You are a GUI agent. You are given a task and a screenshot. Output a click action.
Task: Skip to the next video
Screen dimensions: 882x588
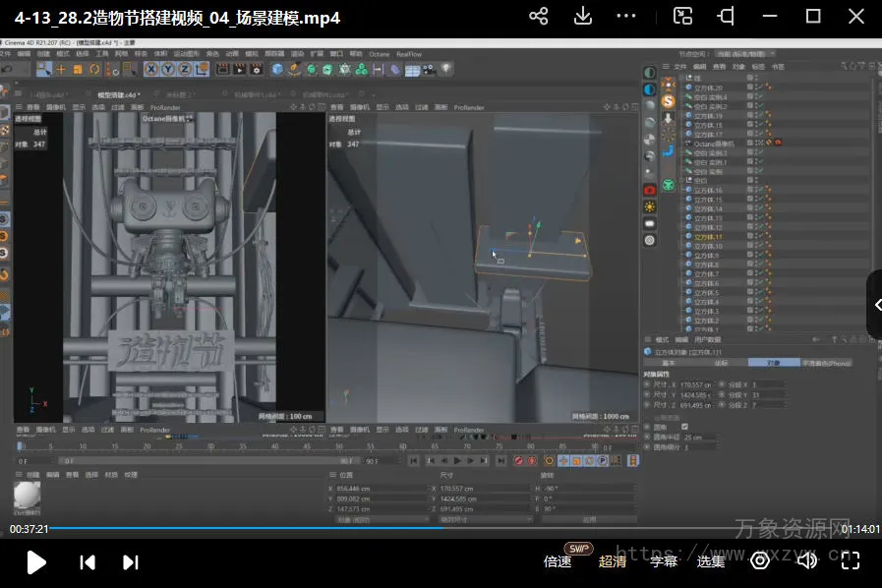tap(130, 561)
